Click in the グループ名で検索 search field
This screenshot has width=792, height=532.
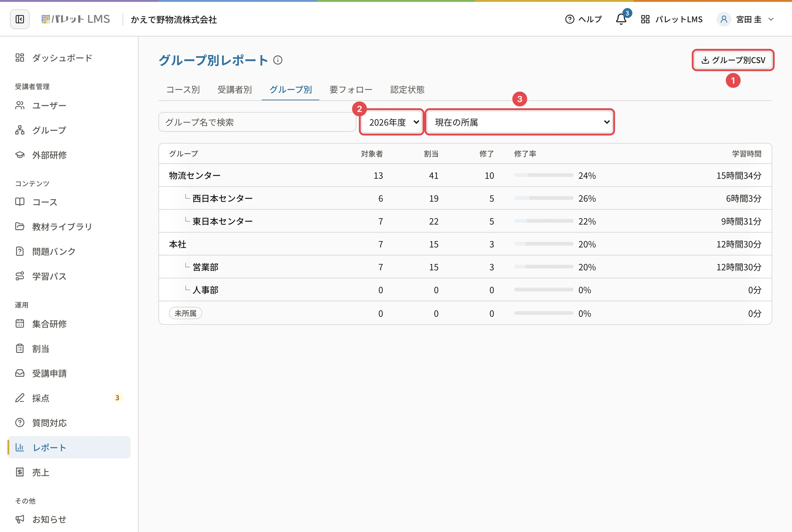[x=257, y=122]
